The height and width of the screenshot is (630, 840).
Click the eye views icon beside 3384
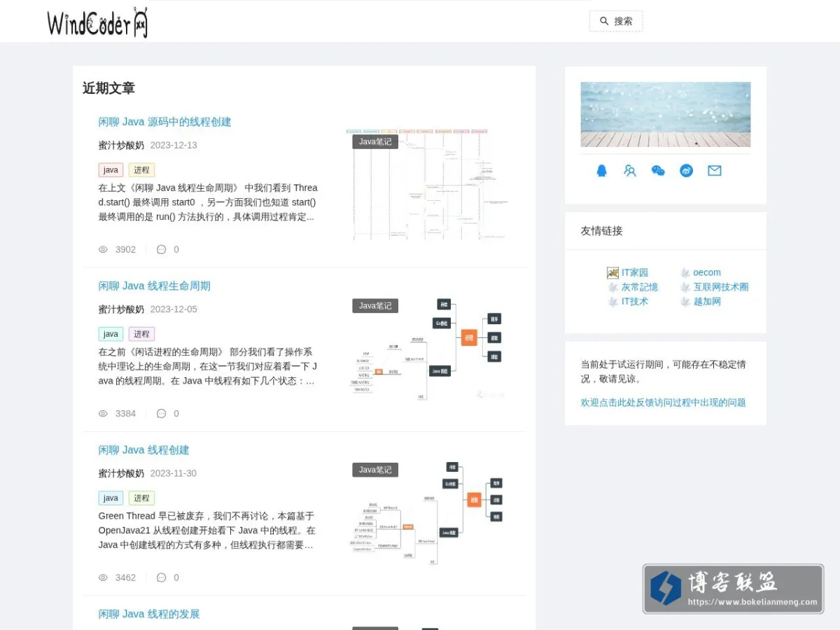103,414
